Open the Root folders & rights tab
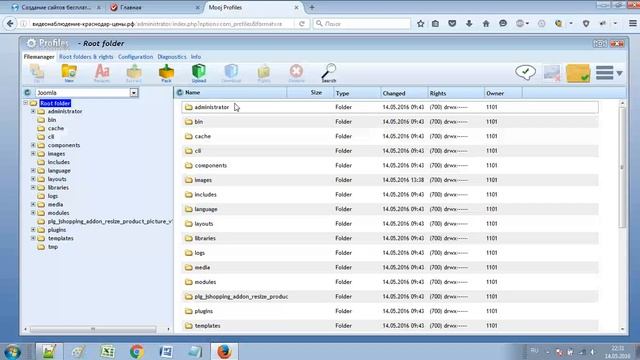Image resolution: width=640 pixels, height=360 pixels. point(86,57)
